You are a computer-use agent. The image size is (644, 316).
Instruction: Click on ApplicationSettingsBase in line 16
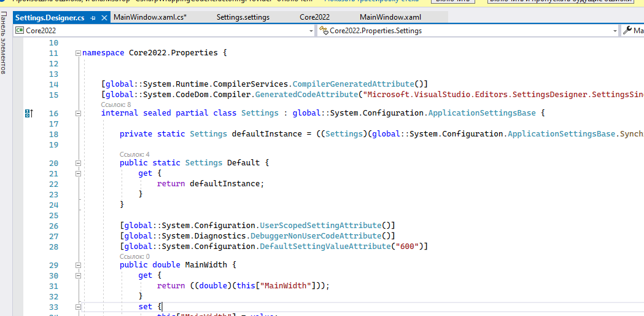pyautogui.click(x=482, y=113)
